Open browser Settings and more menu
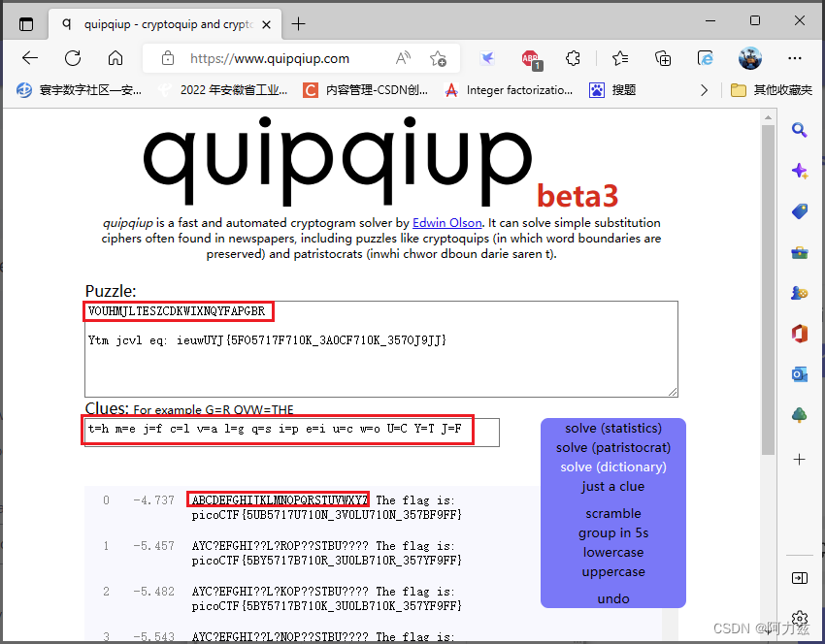The image size is (825, 644). (795, 58)
